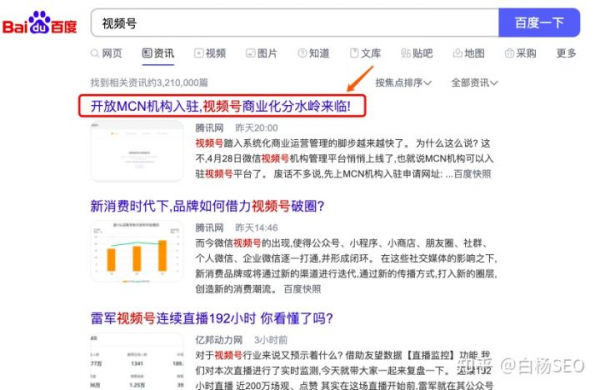Click timestamp 3小时前
This screenshot has height=390, width=600.
pyautogui.click(x=271, y=340)
